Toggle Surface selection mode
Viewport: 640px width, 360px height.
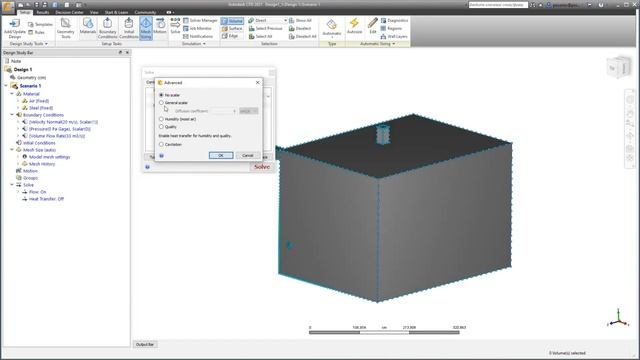click(x=232, y=28)
